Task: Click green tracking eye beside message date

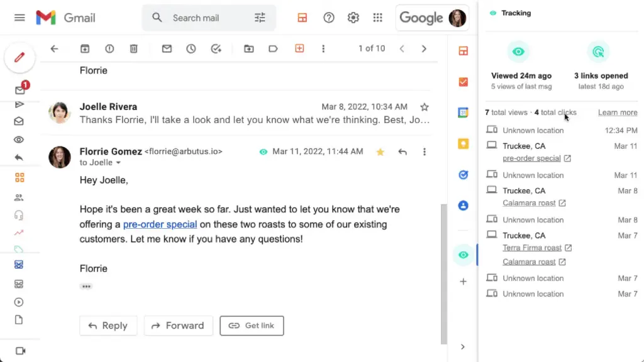Action: (264, 152)
